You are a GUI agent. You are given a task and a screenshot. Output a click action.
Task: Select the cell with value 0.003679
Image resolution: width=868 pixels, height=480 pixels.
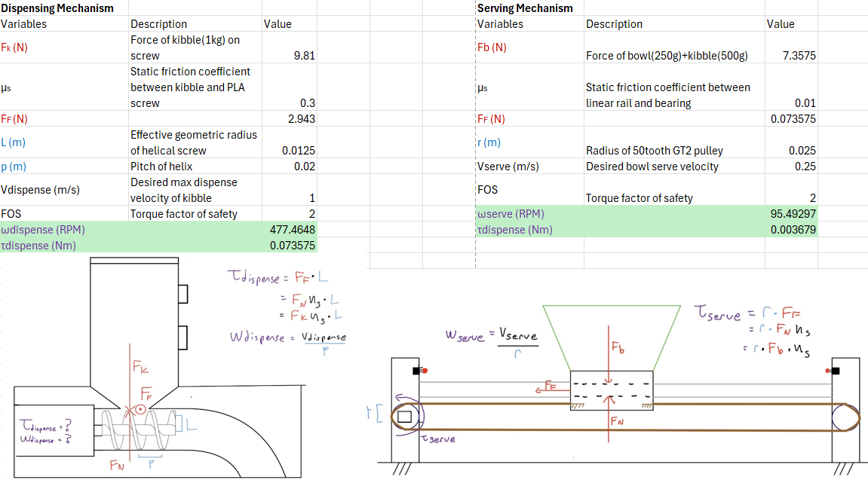[790, 230]
